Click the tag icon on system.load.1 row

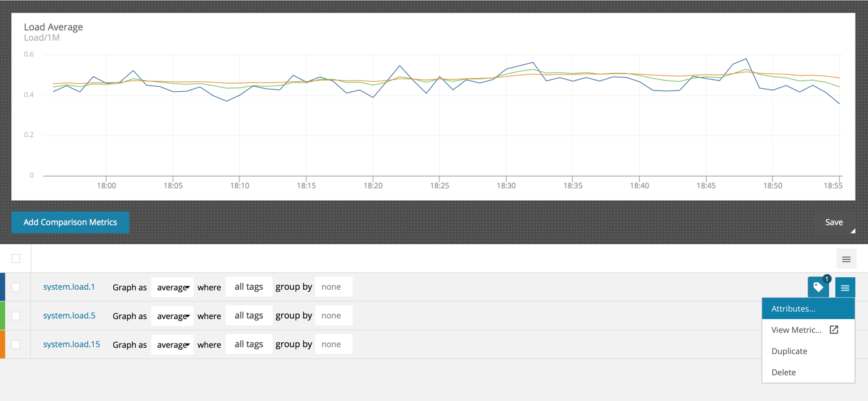[x=818, y=287]
